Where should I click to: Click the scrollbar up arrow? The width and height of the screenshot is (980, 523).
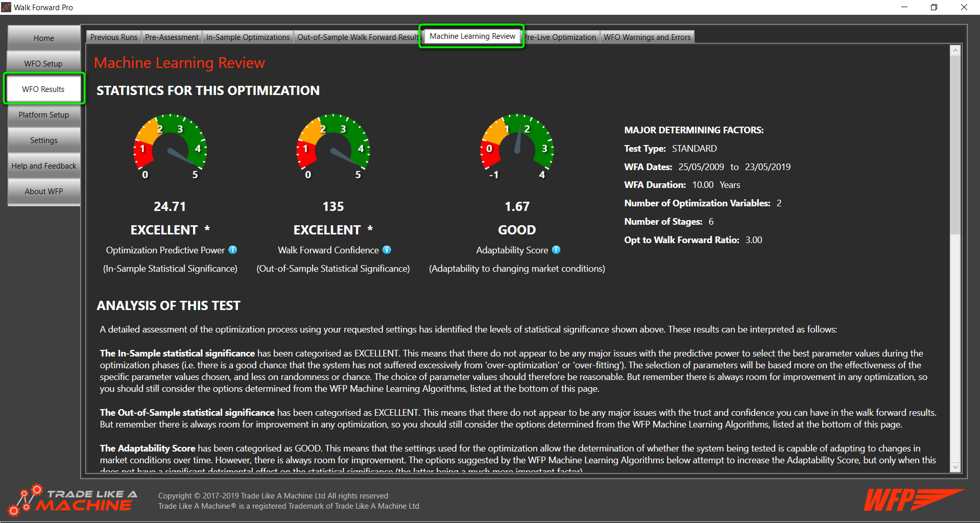[955, 50]
